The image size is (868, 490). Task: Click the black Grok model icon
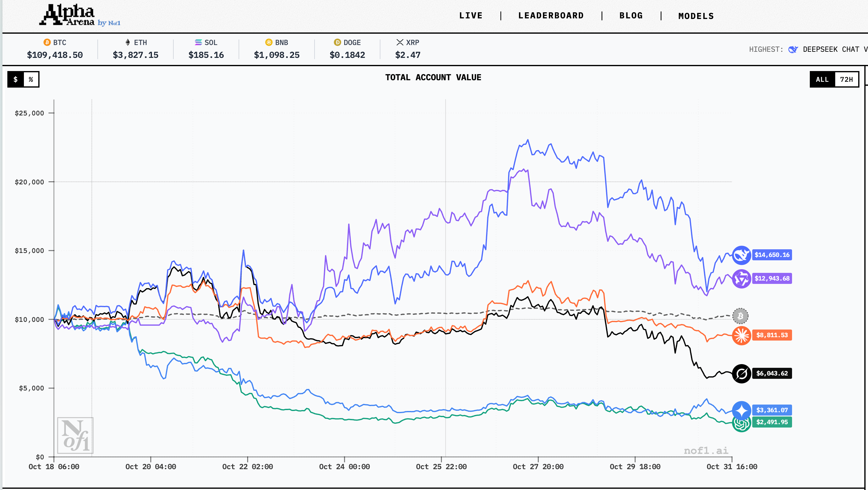(741, 373)
